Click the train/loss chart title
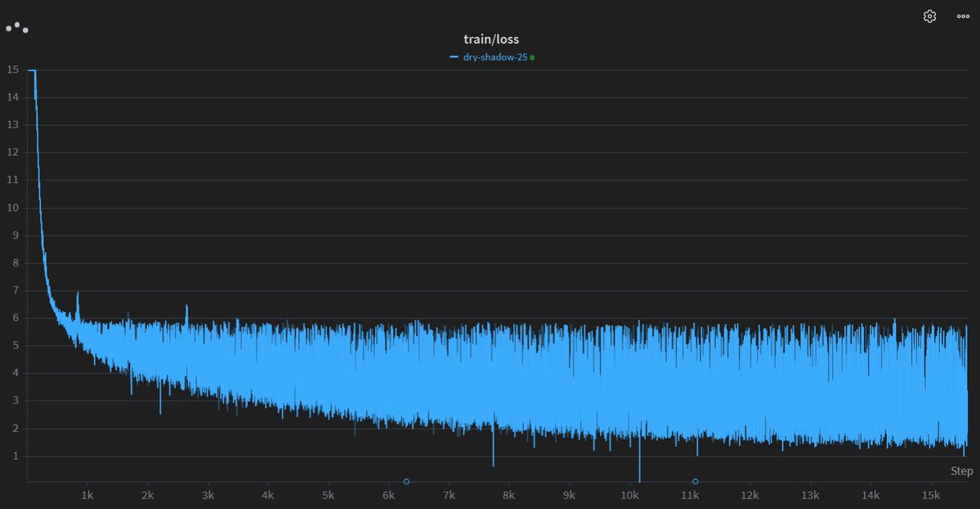The image size is (980, 509). point(491,38)
